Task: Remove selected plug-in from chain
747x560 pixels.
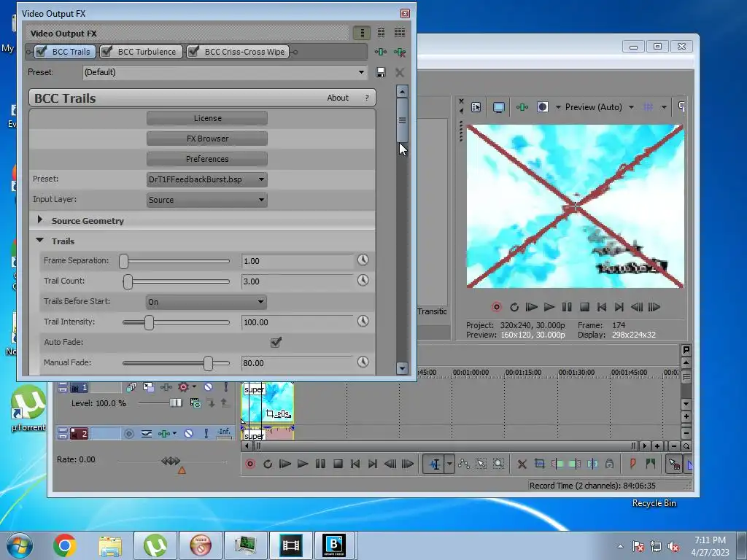Action: tap(400, 52)
